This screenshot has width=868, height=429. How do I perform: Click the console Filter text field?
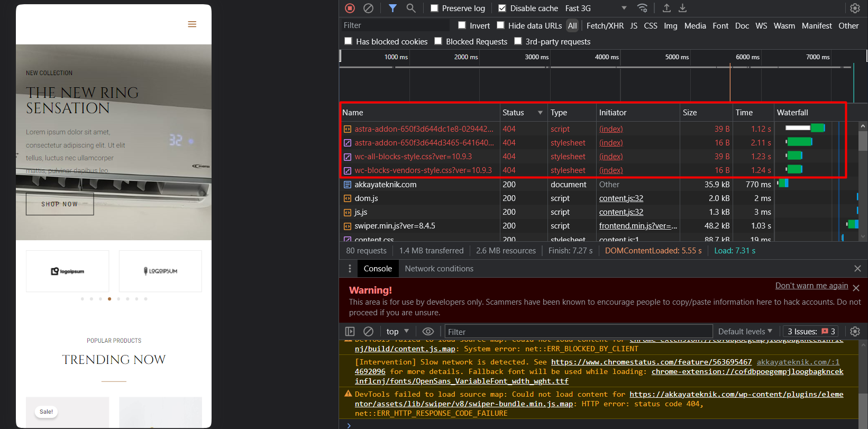[x=579, y=332]
